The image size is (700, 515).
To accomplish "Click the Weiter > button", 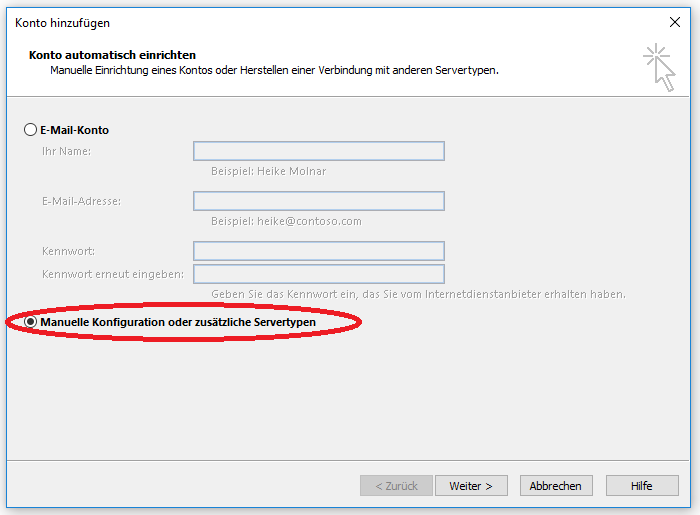I will (471, 486).
